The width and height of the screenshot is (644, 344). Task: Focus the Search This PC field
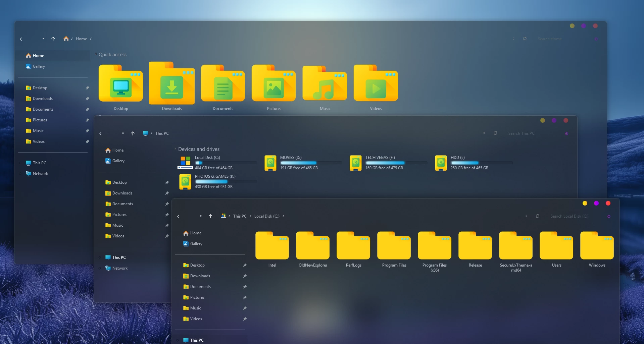click(530, 133)
